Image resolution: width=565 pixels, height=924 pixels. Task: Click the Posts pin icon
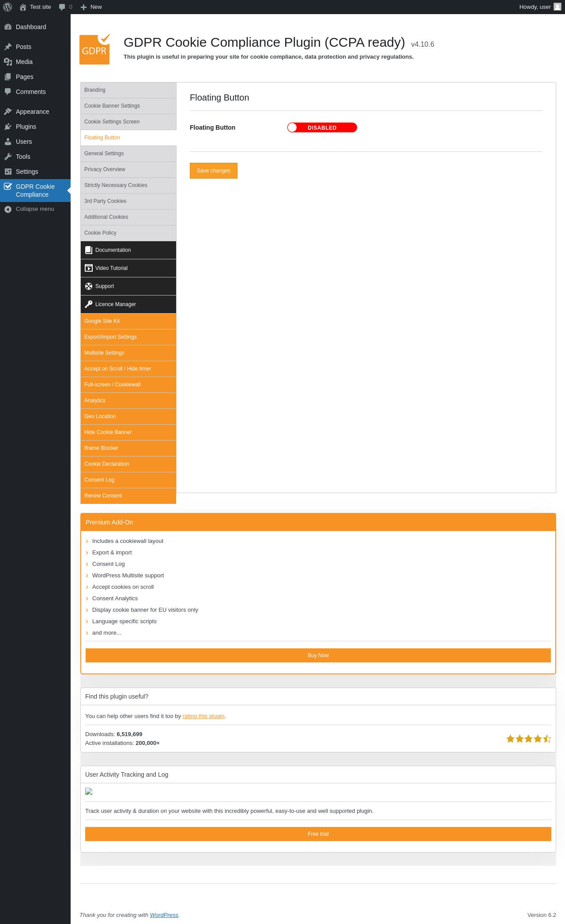[x=8, y=47]
